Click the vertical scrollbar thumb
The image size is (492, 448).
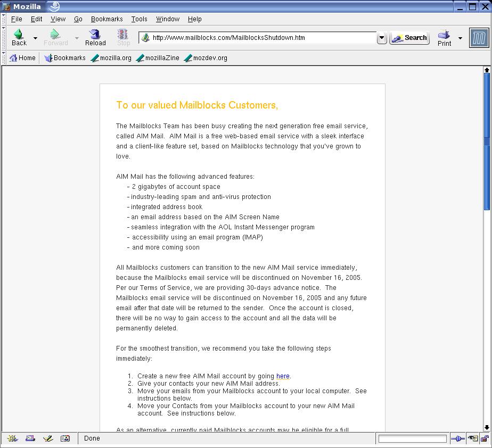487,142
